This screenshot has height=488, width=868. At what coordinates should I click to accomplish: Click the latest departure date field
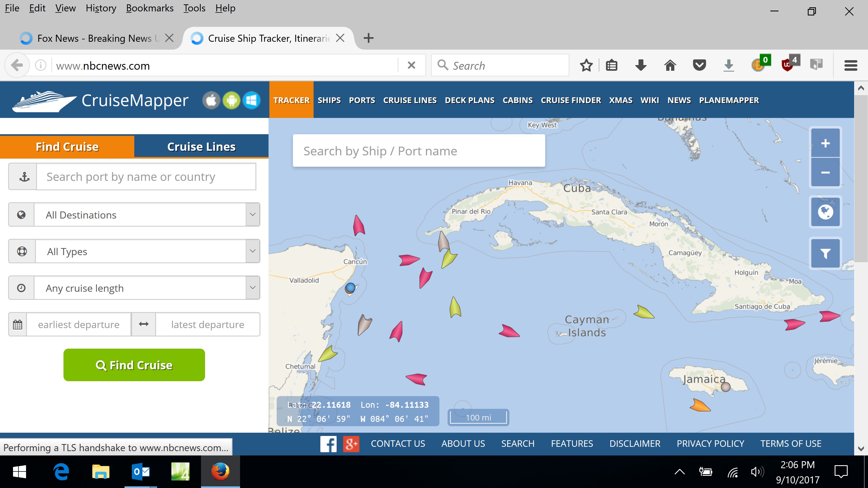coord(208,324)
